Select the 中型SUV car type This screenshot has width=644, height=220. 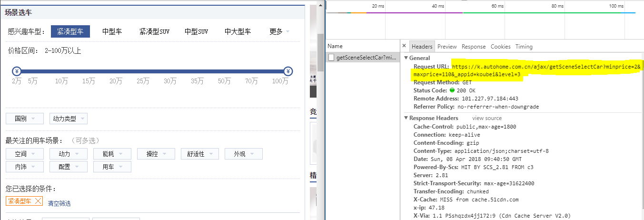(197, 32)
